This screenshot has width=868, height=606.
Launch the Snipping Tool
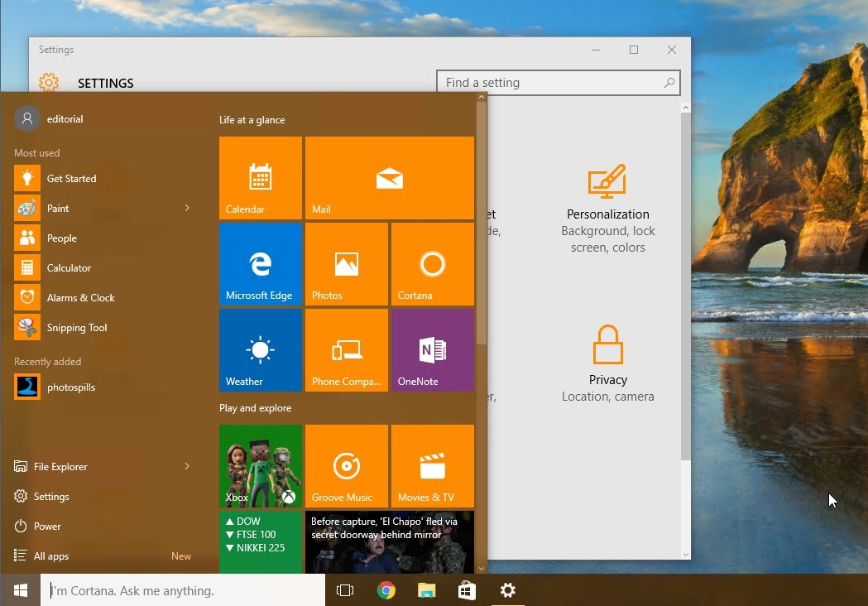(x=103, y=328)
